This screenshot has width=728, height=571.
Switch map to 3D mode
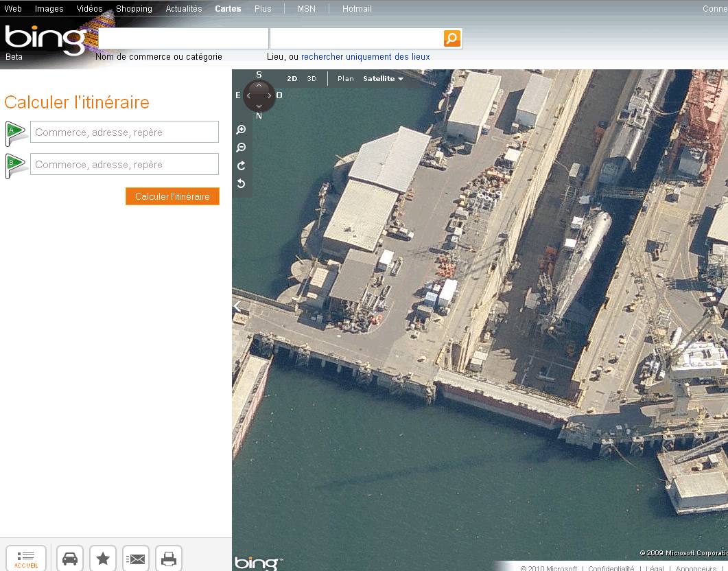point(312,79)
